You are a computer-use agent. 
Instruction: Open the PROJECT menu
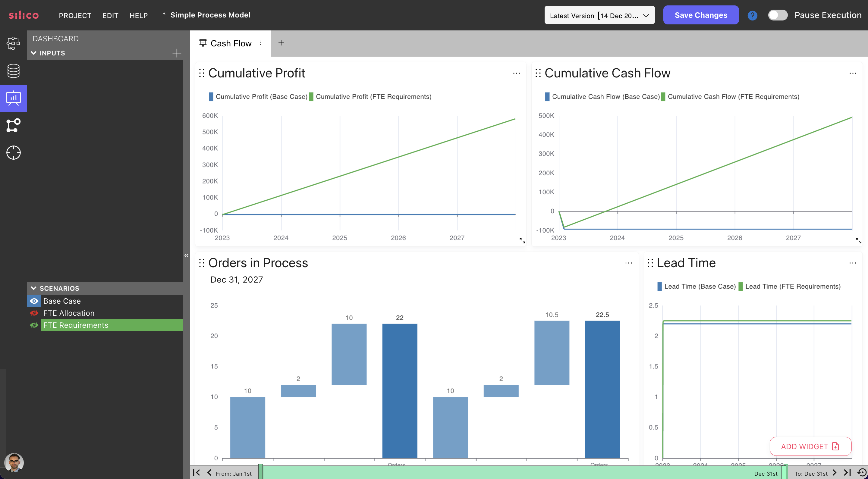point(75,15)
